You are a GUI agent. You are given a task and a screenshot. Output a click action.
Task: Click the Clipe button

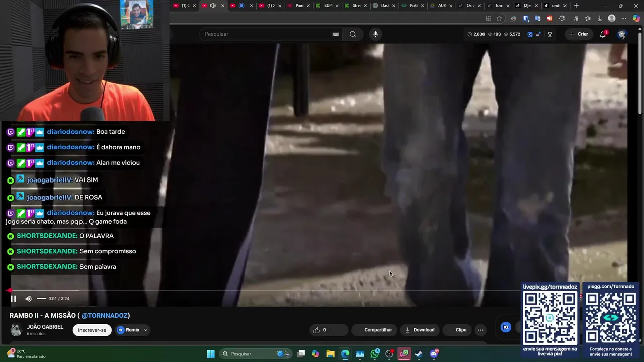(457, 330)
